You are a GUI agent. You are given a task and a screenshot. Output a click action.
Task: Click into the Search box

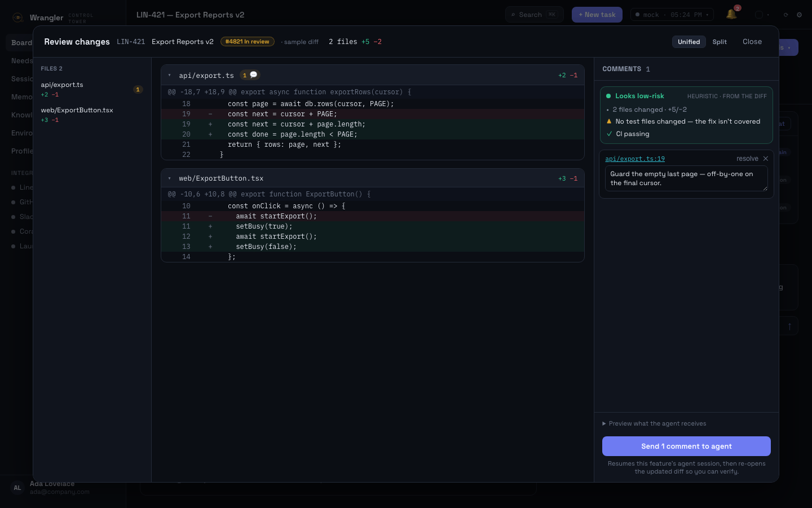click(535, 15)
